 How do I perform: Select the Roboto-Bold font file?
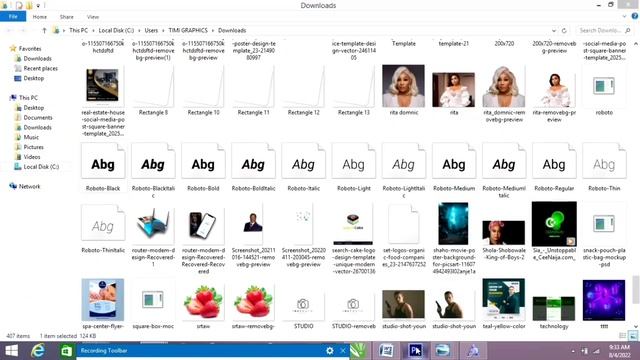click(x=203, y=167)
